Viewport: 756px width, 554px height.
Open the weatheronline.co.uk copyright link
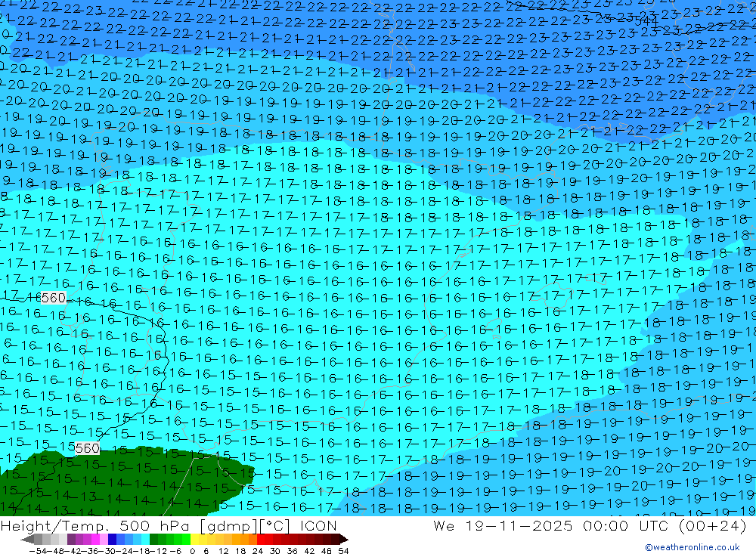[692, 546]
